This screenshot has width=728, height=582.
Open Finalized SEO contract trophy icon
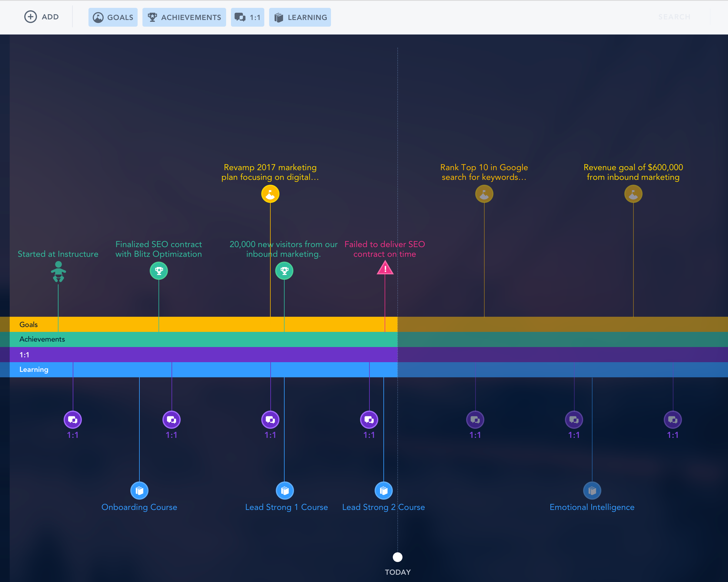coord(159,271)
